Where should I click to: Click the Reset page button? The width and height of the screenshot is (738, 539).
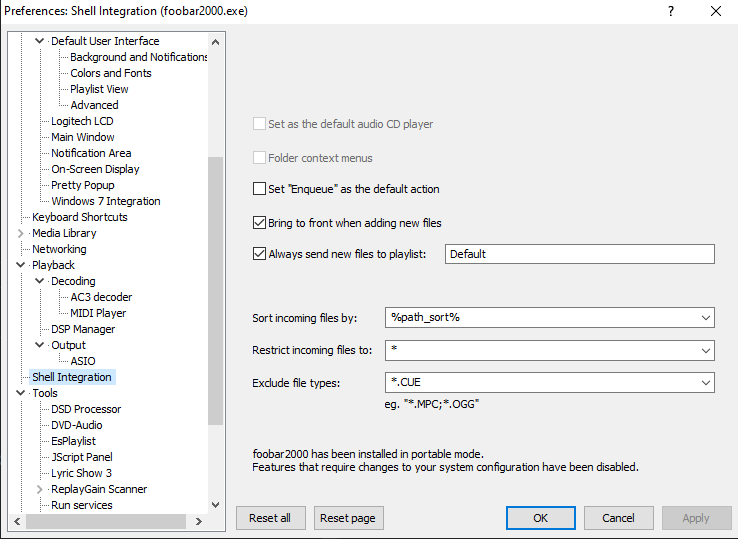tap(349, 518)
